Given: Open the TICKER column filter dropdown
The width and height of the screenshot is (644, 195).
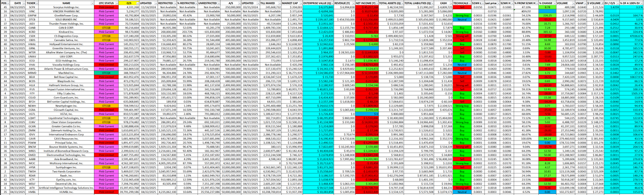Looking at the screenshot, I should 36,3.
